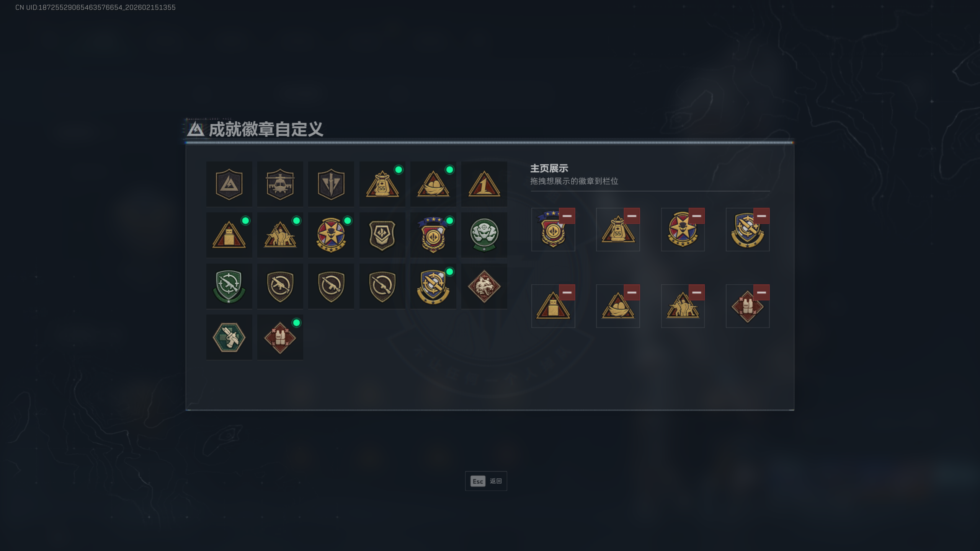Click the displayed soldiers triangle showcase slot
980x551 pixels.
coord(683,306)
